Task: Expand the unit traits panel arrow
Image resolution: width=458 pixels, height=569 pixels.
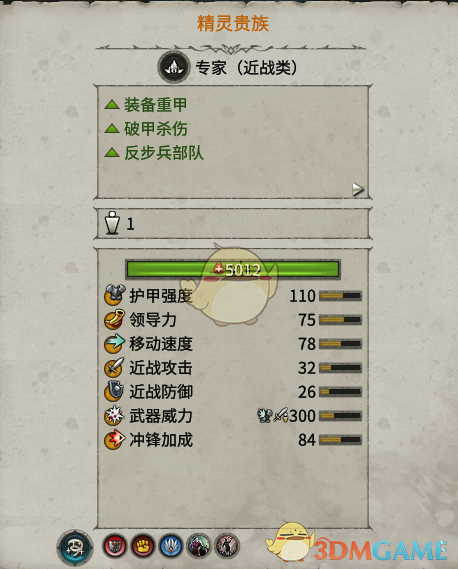Action: click(x=357, y=189)
